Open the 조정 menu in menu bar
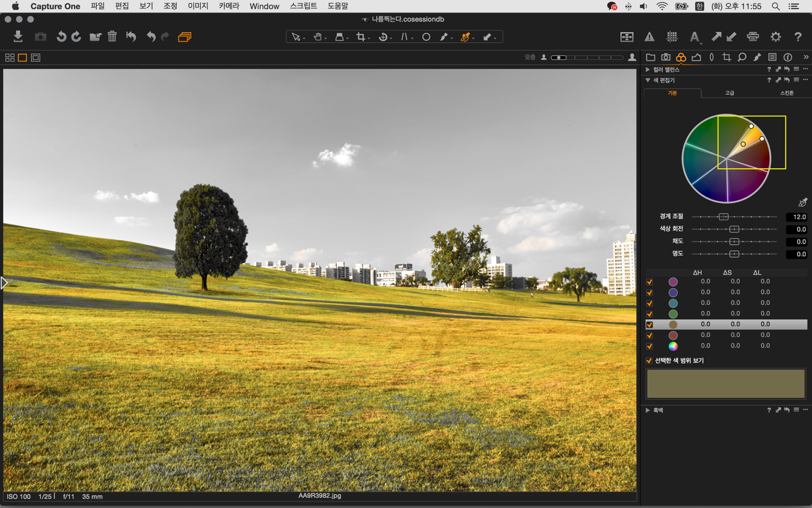812x508 pixels. pyautogui.click(x=170, y=6)
